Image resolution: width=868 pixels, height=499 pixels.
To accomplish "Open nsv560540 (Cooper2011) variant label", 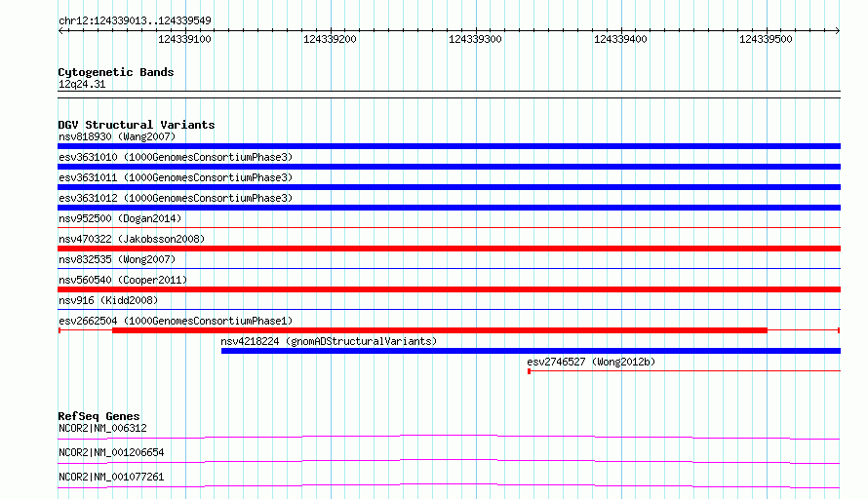I will click(x=123, y=280).
